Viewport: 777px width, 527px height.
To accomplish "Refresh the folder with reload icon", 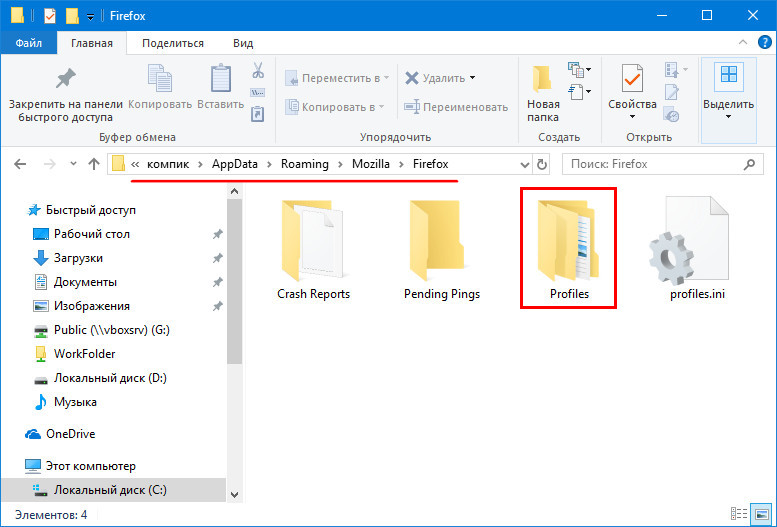I will pos(542,164).
